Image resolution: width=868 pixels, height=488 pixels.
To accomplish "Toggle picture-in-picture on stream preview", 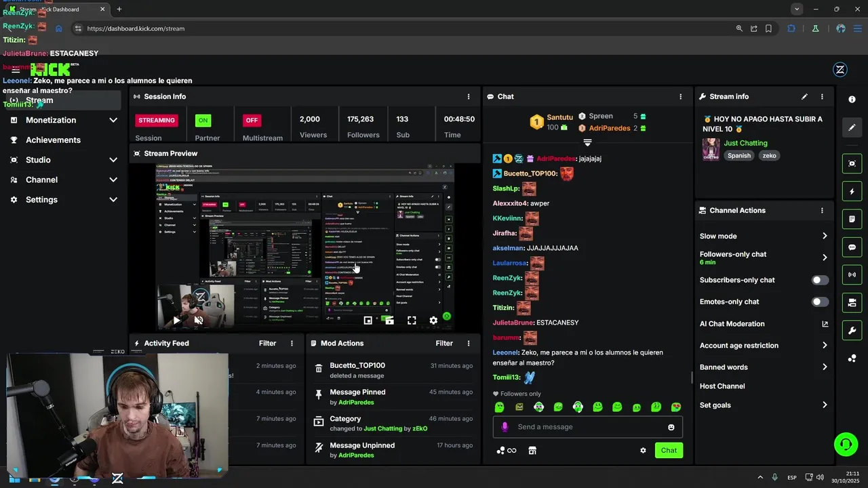I will click(368, 321).
